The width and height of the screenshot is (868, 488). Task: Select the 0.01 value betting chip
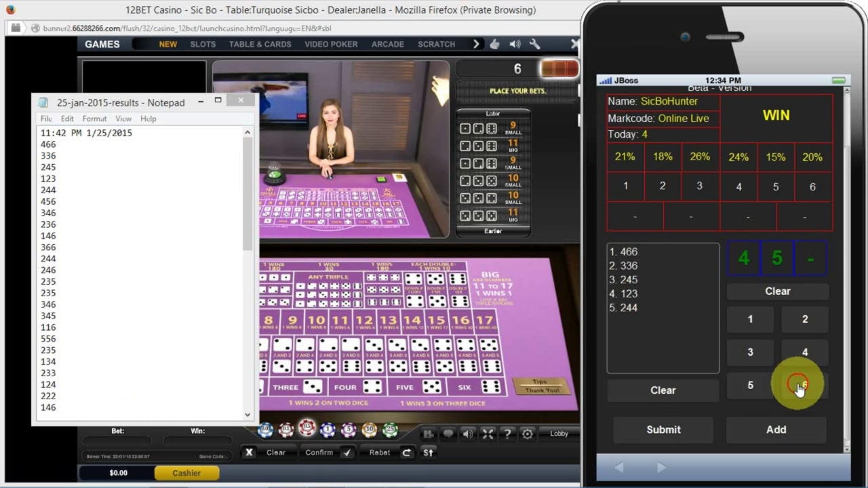pyautogui.click(x=265, y=430)
